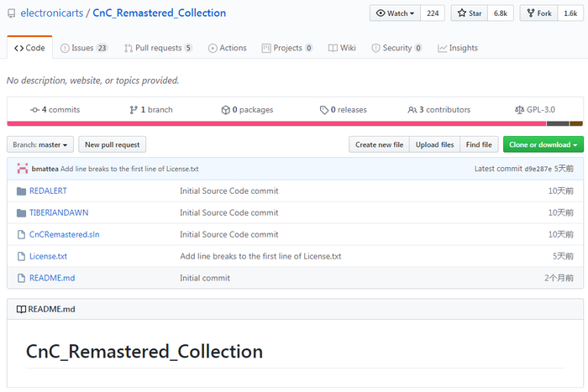Click bmattea's avatar thumbnail

click(x=23, y=169)
